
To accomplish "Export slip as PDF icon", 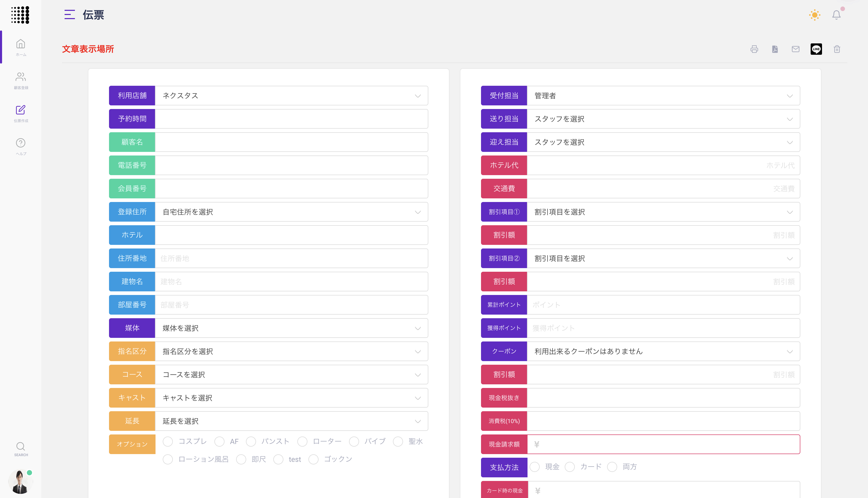I will (x=775, y=49).
